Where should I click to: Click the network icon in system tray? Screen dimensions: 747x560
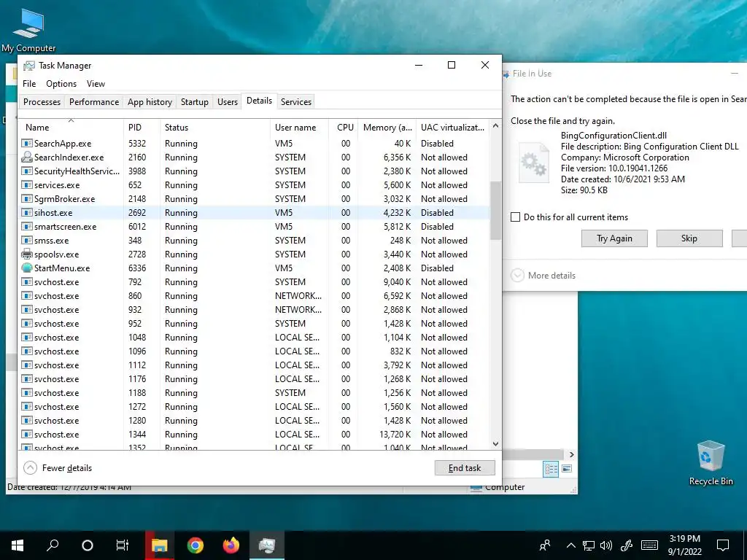(589, 545)
